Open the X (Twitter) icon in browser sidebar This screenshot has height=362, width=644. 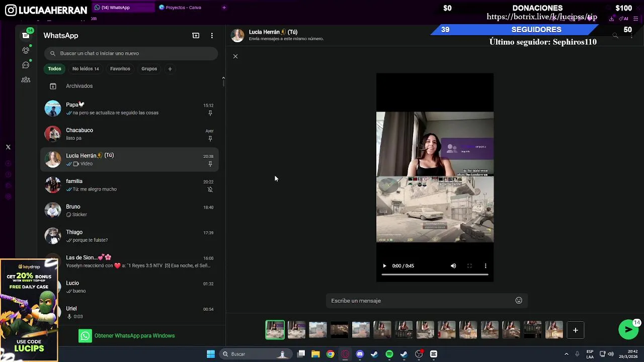(8, 147)
